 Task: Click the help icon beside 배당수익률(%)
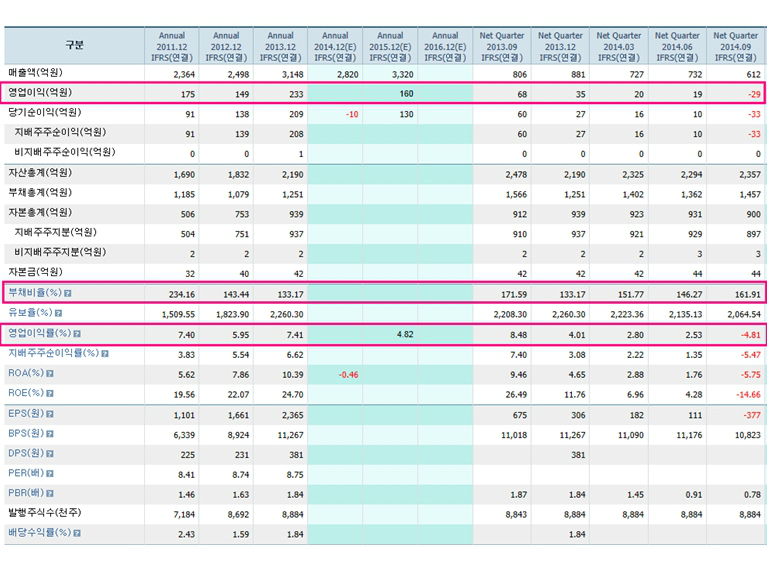tap(76, 533)
